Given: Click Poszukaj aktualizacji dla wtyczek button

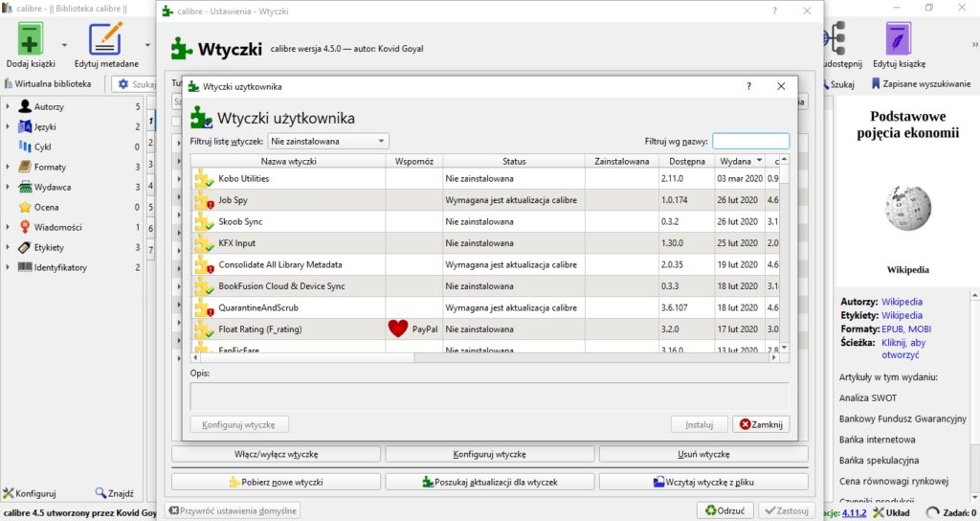Looking at the screenshot, I should (489, 482).
